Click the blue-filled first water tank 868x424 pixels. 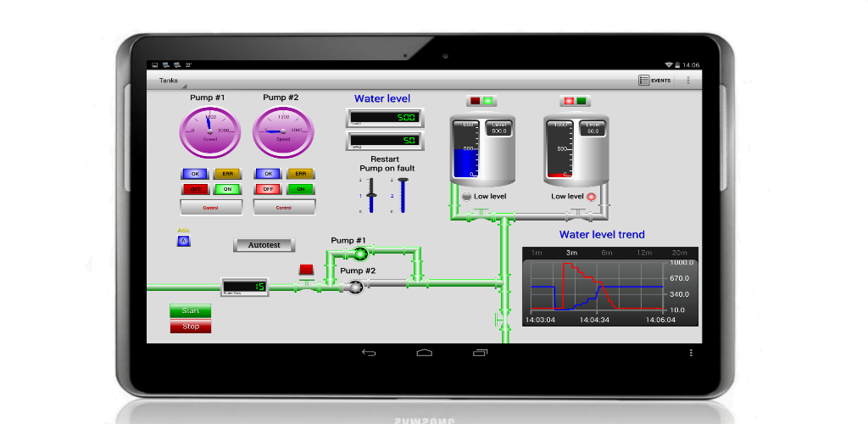pos(482,149)
